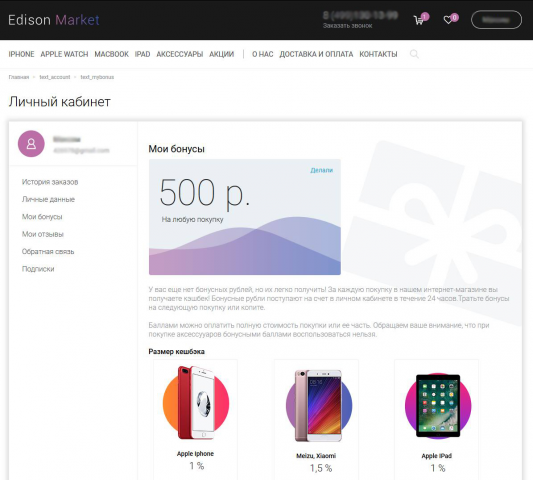Click the 'text_mybonus' breadcrumb
Screen dimensions: 533x480
pos(97,77)
